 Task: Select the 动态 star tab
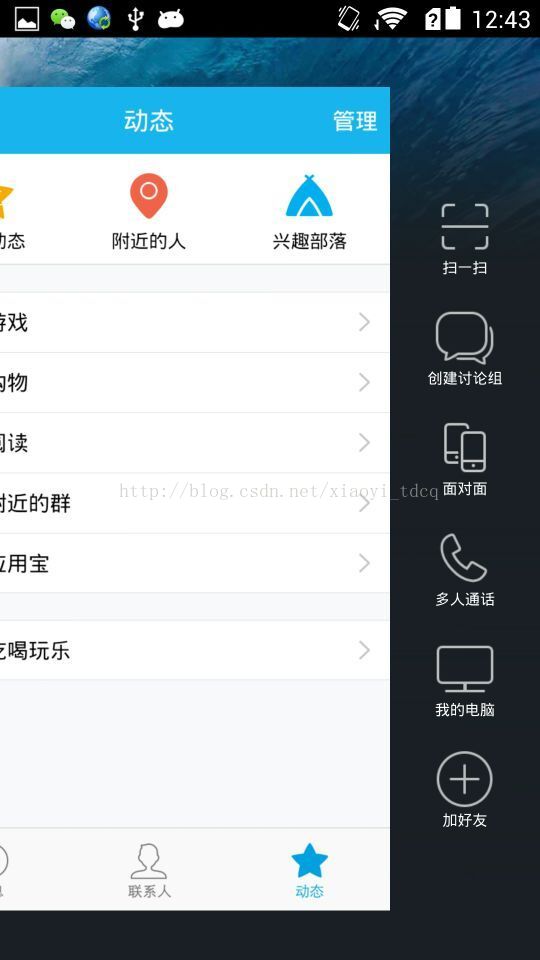coord(309,871)
